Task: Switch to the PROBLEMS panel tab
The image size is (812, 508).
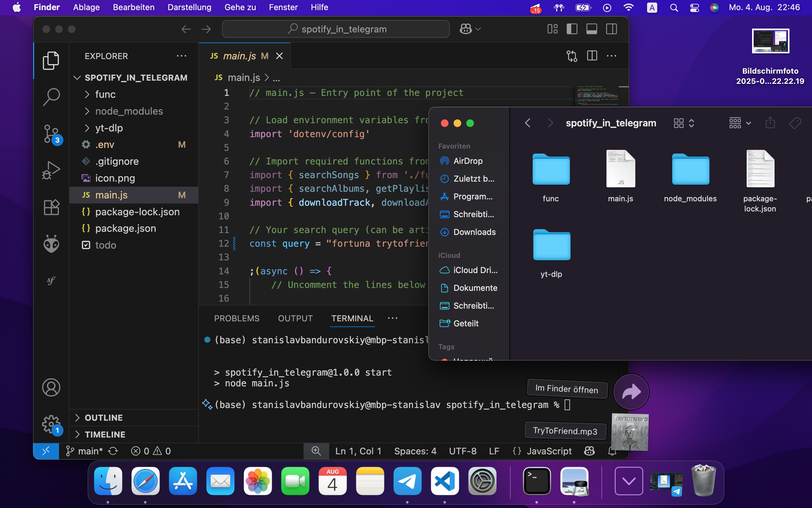Action: click(237, 318)
